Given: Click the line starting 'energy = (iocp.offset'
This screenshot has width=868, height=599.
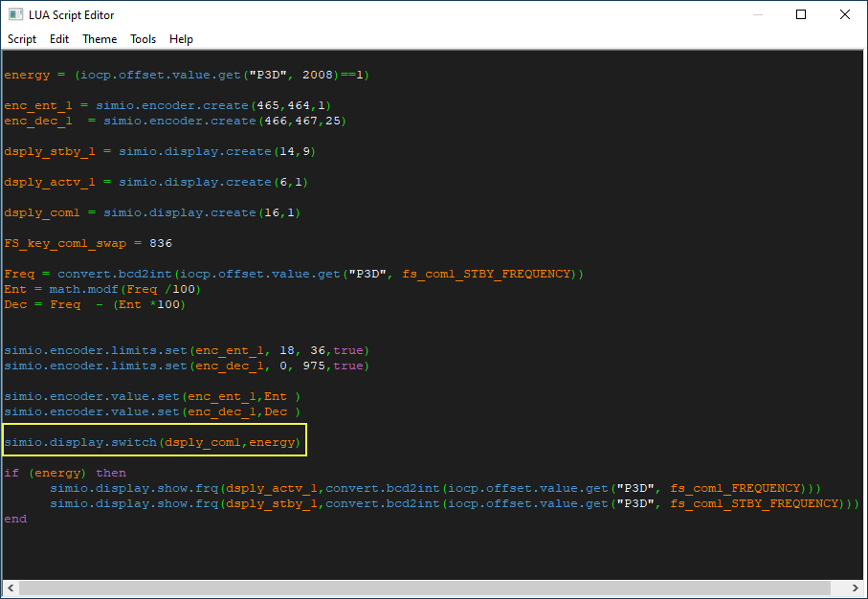Looking at the screenshot, I should point(187,75).
